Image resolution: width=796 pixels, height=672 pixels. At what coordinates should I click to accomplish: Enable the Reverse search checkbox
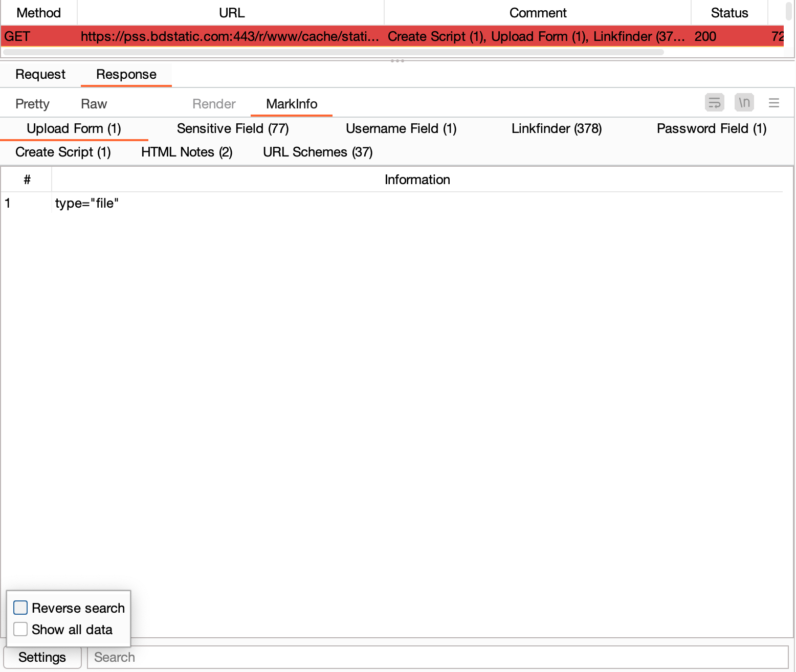coord(20,608)
